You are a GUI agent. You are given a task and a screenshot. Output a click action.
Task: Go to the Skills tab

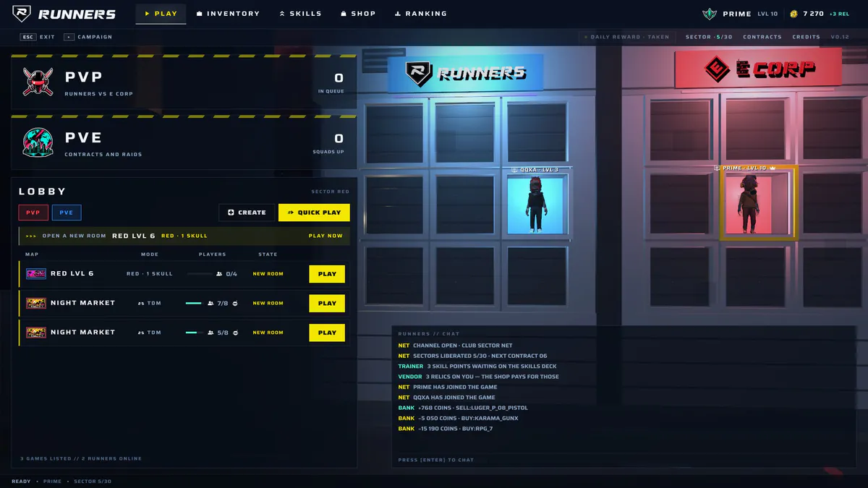click(300, 14)
